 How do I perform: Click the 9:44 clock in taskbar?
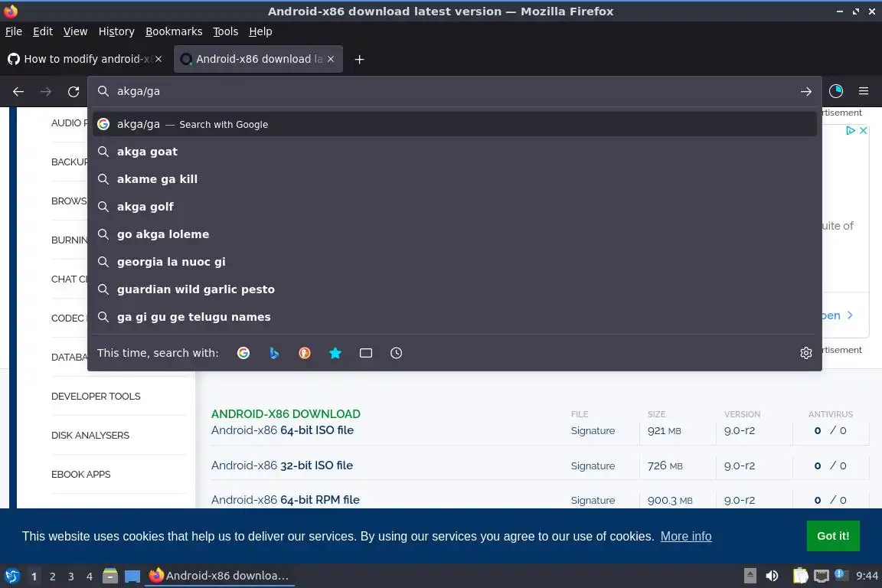pos(867,576)
